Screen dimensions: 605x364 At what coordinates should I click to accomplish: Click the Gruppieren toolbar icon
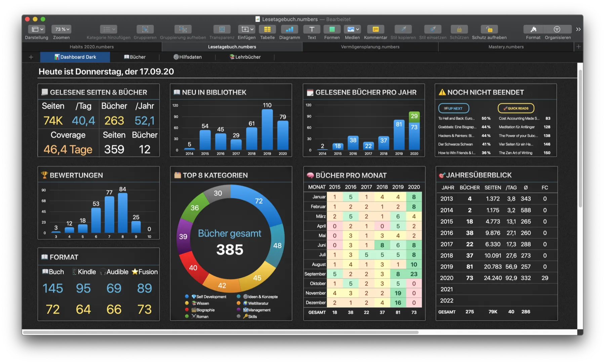145,30
